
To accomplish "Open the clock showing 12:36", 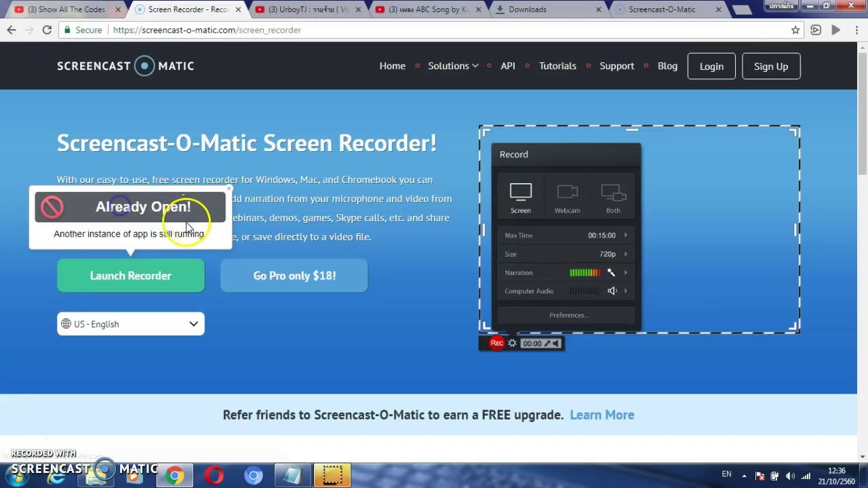I will (837, 476).
